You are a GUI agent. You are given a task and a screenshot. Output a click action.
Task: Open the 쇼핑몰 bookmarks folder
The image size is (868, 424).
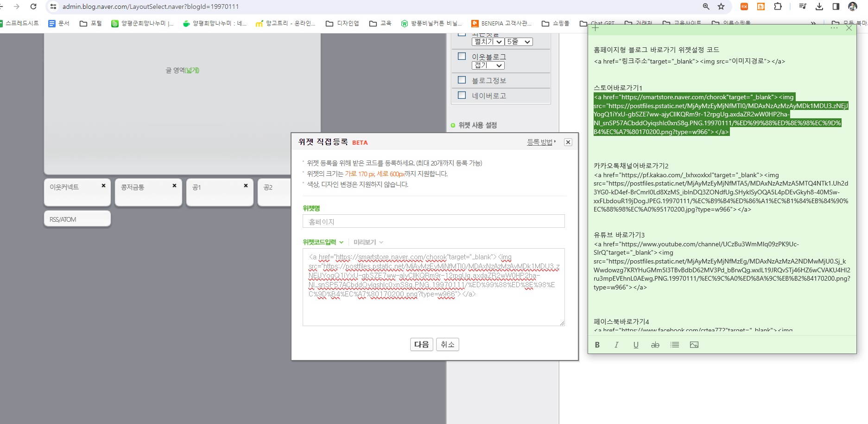point(562,23)
